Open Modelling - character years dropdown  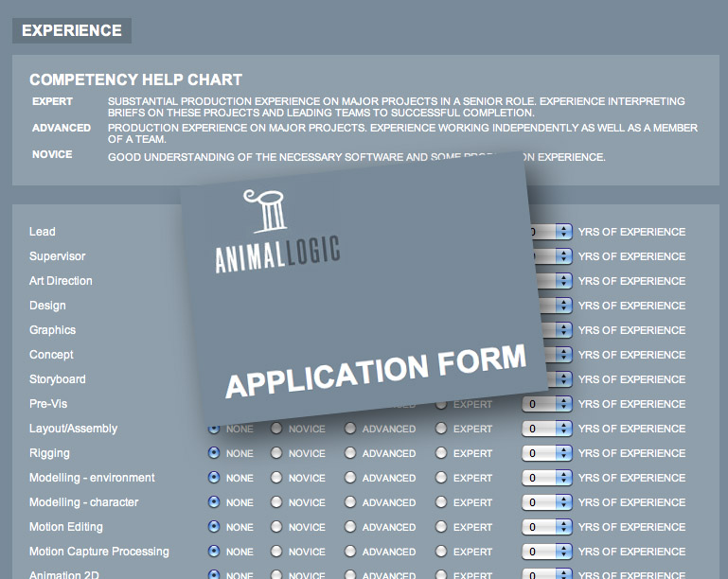point(547,502)
